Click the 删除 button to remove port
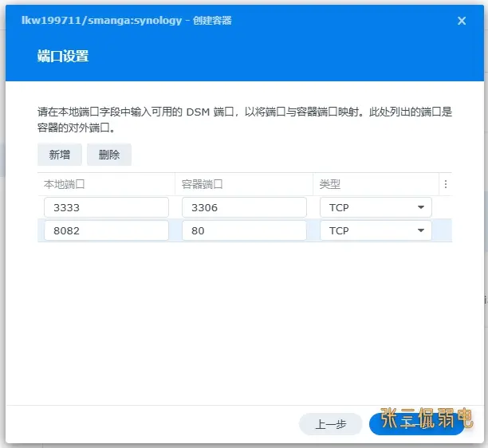The width and height of the screenshot is (488, 448). click(x=109, y=155)
